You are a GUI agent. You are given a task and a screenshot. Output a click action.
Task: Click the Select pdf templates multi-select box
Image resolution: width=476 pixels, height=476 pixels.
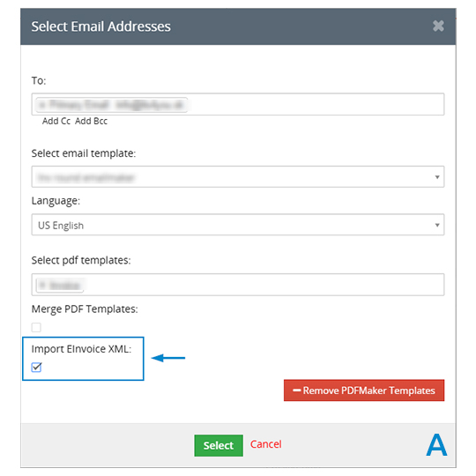238,285
